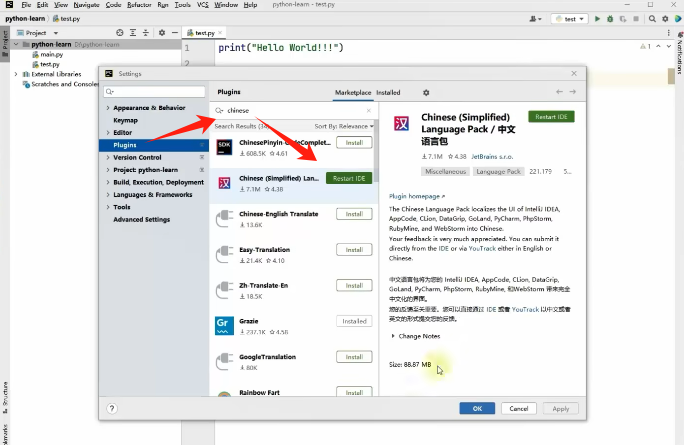Switch to the Marketplace tab

click(x=353, y=92)
